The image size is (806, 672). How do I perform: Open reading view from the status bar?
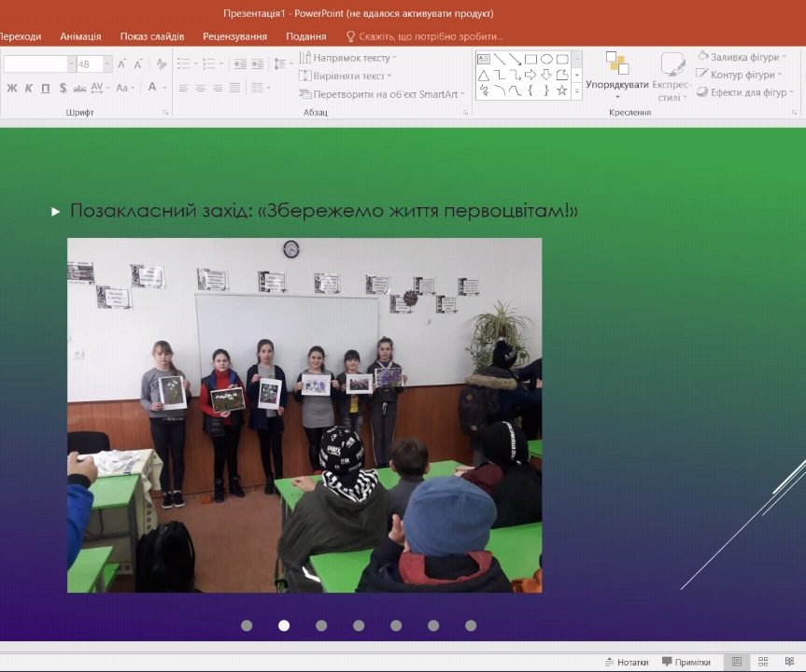[x=789, y=662]
